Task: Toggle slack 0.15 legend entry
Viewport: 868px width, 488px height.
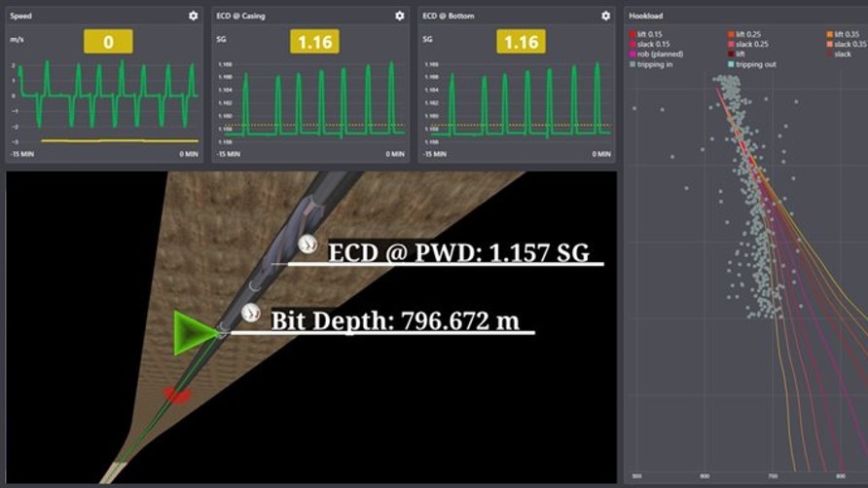Action: [653, 44]
